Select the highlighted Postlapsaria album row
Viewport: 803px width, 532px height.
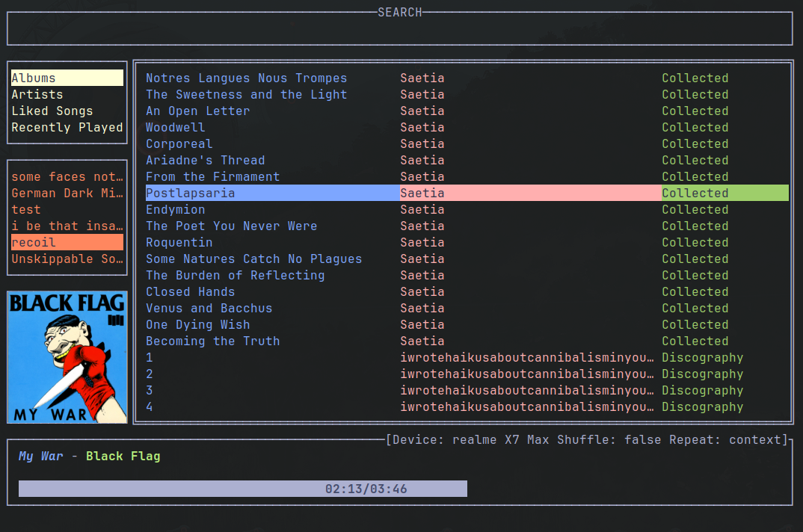191,194
